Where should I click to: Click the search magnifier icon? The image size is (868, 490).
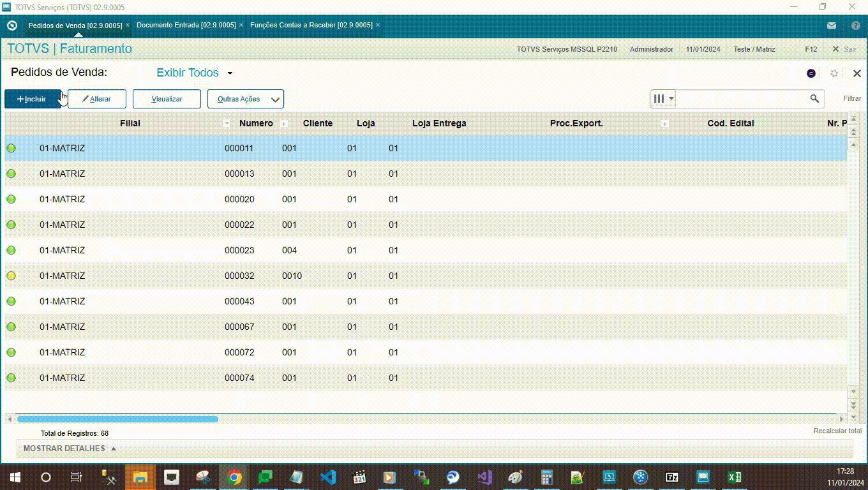[x=814, y=98]
